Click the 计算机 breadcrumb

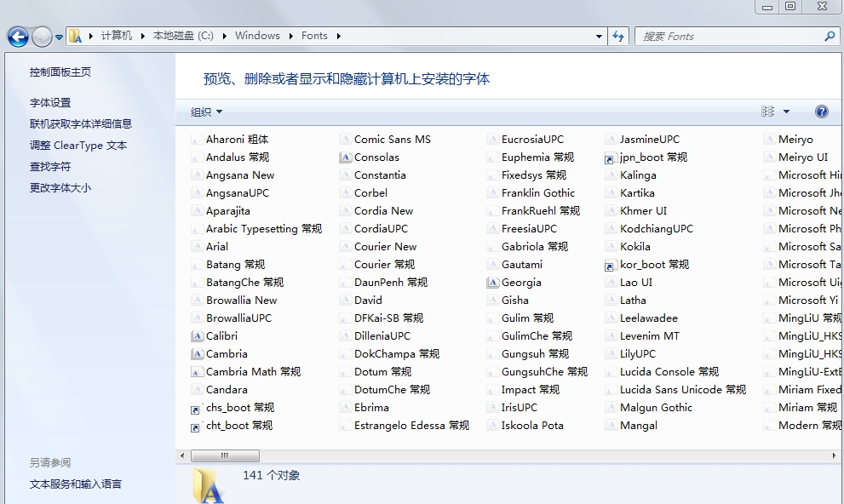tap(117, 36)
